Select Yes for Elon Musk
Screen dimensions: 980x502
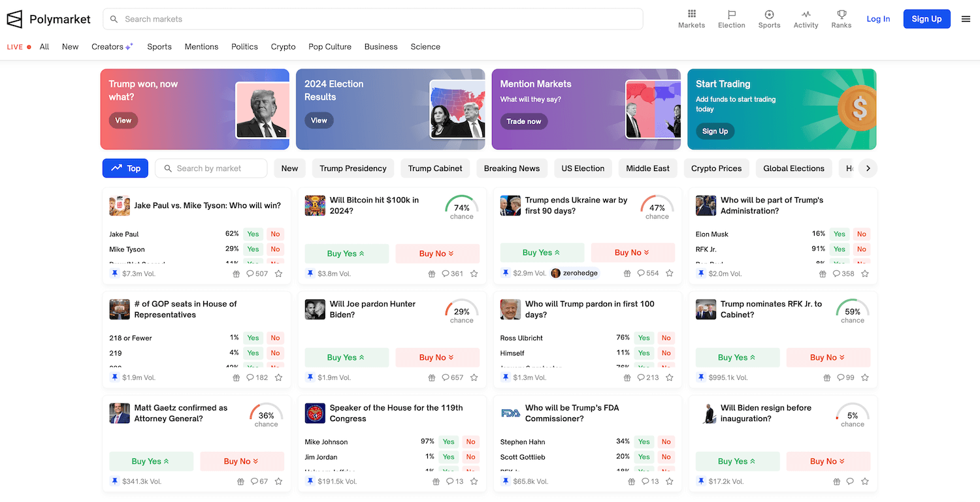[840, 234]
